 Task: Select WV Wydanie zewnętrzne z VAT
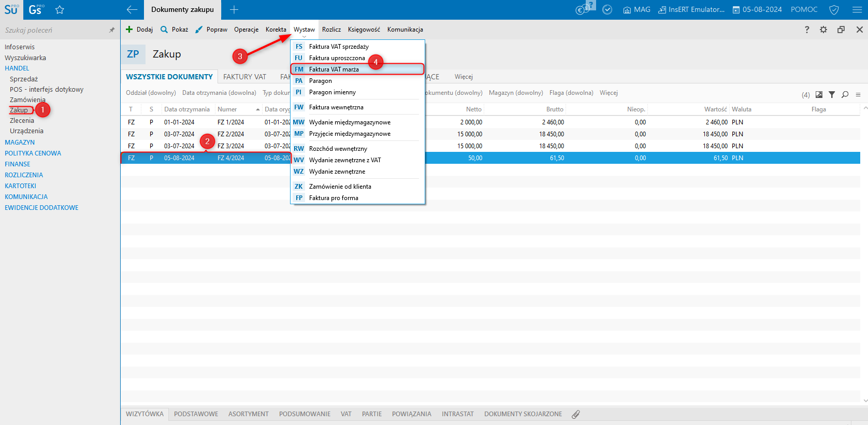[357, 160]
